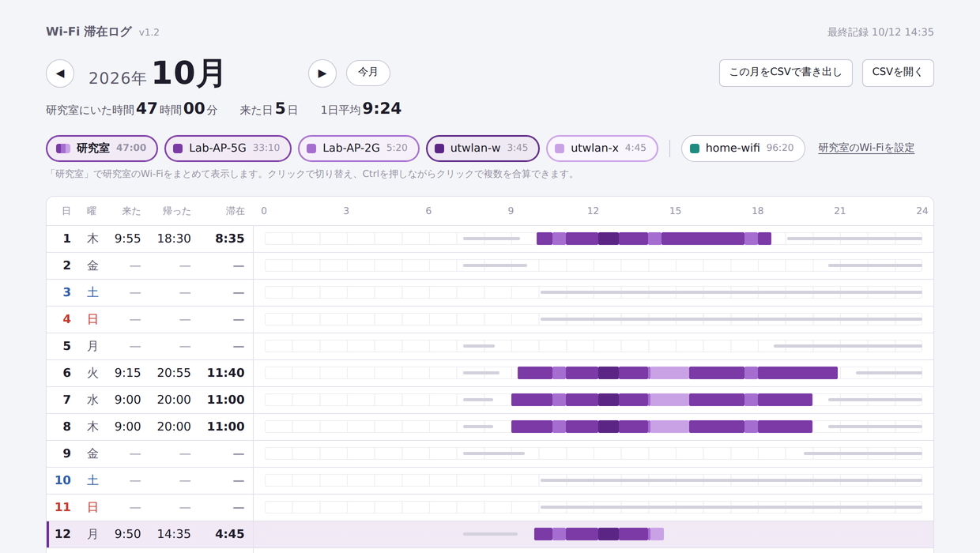The image size is (980, 553).
Task: Click the utwlan-x light purple swatch
Action: 560,149
